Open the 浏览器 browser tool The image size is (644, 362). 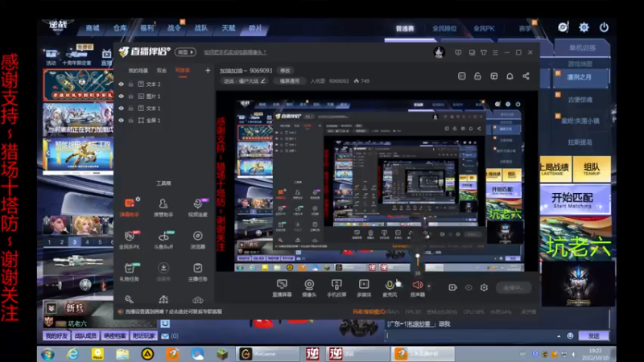(x=197, y=240)
